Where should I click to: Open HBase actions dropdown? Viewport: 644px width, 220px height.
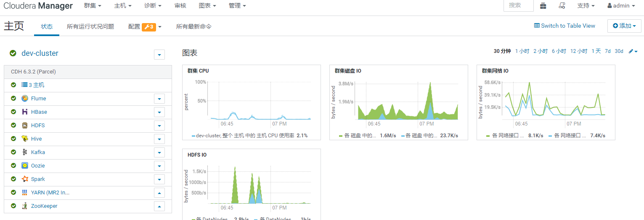(159, 112)
